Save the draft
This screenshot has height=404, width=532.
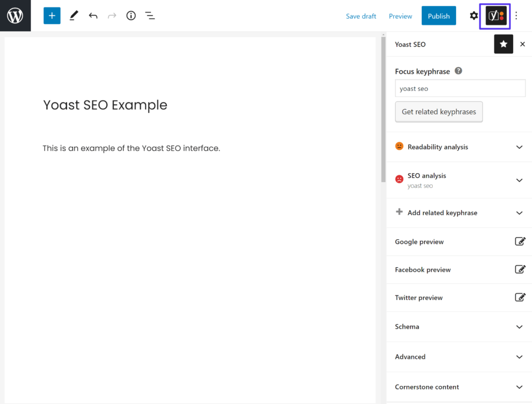tap(361, 16)
